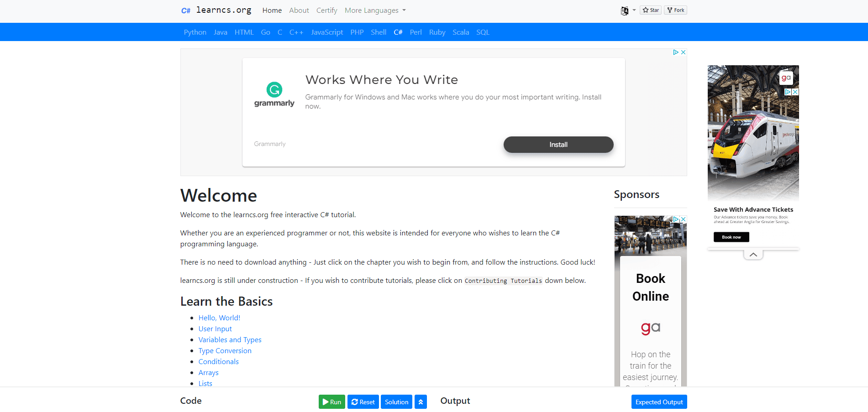The height and width of the screenshot is (412, 868).
Task: Show the Expected Output
Action: point(658,402)
